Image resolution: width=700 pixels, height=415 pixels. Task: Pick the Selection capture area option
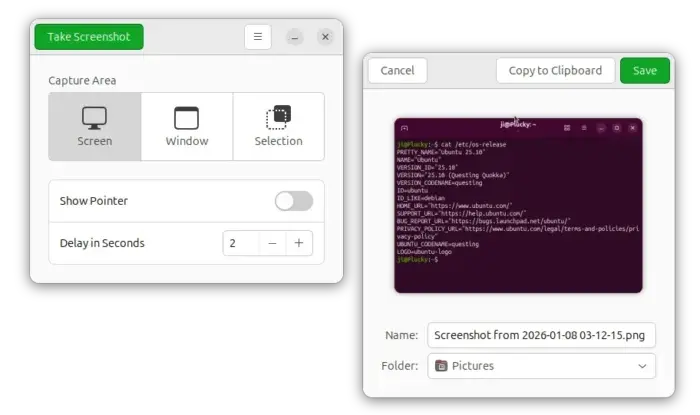coord(278,127)
